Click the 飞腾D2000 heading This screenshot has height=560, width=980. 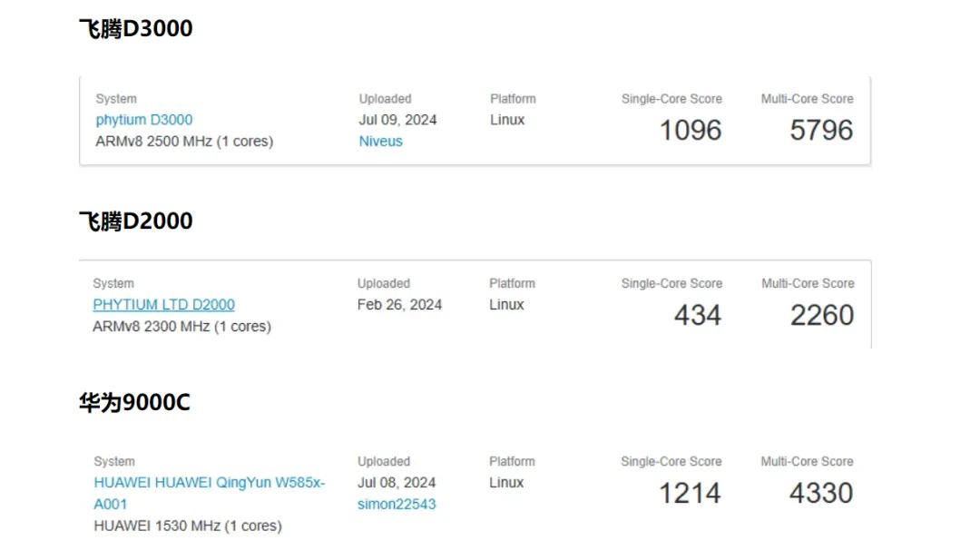tap(136, 221)
